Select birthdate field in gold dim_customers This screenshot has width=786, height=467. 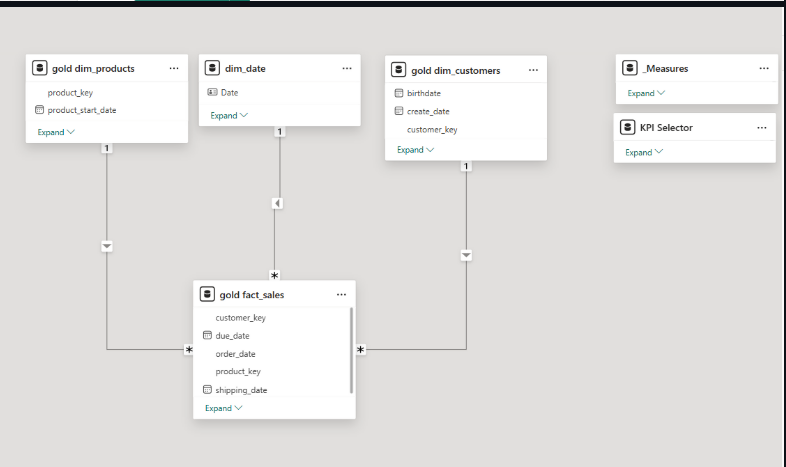click(424, 93)
